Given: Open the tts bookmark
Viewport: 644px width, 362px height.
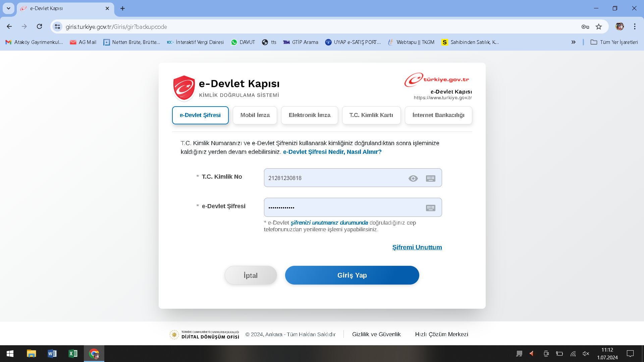Looking at the screenshot, I should 269,42.
